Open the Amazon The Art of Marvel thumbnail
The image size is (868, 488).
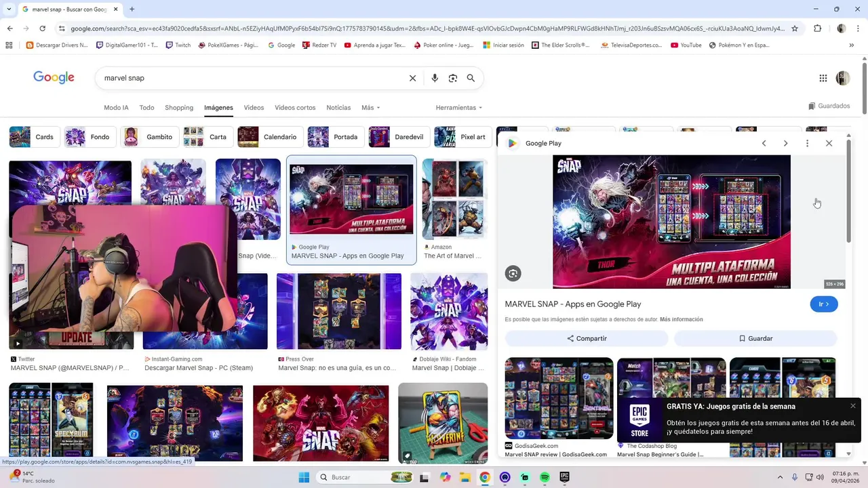click(x=454, y=199)
